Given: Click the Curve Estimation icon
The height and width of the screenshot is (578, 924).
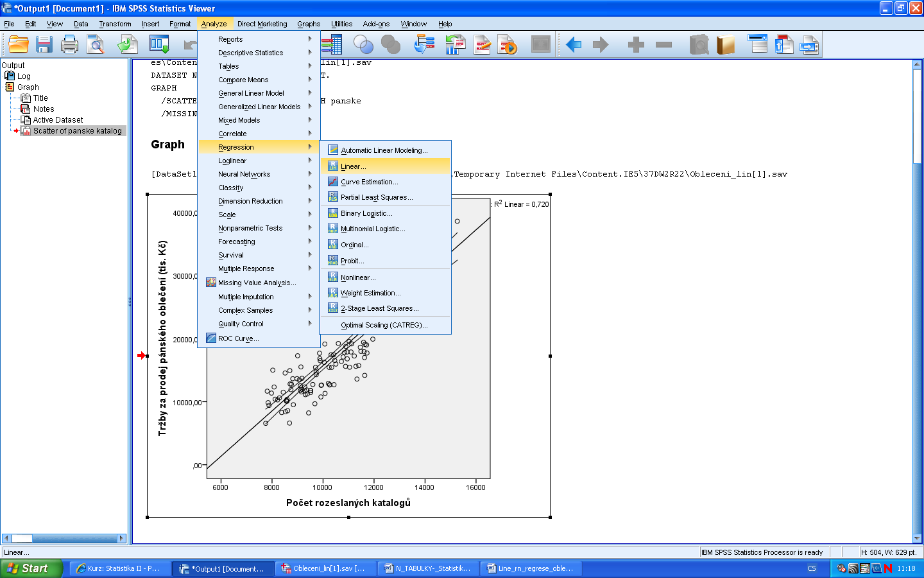Looking at the screenshot, I should tap(333, 181).
